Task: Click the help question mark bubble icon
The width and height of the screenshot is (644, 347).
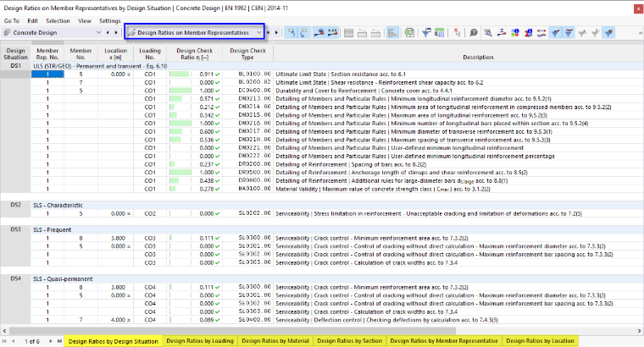Action: click(x=474, y=33)
